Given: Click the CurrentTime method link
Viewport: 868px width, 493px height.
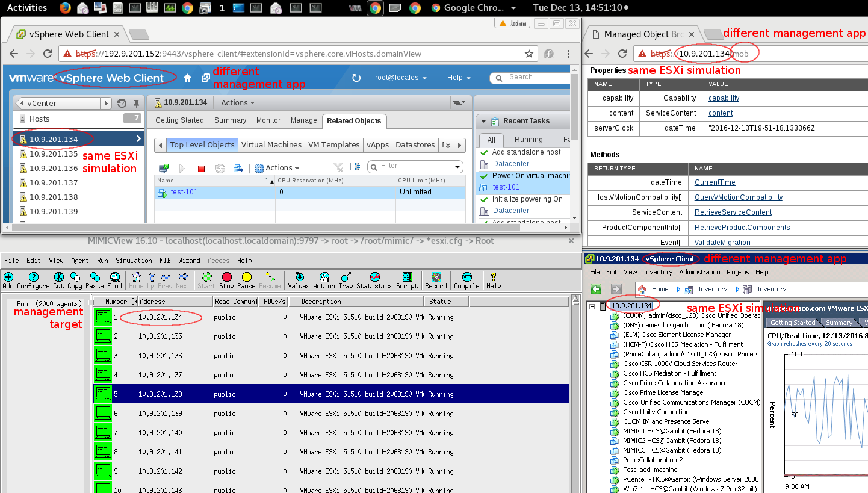Looking at the screenshot, I should [715, 182].
